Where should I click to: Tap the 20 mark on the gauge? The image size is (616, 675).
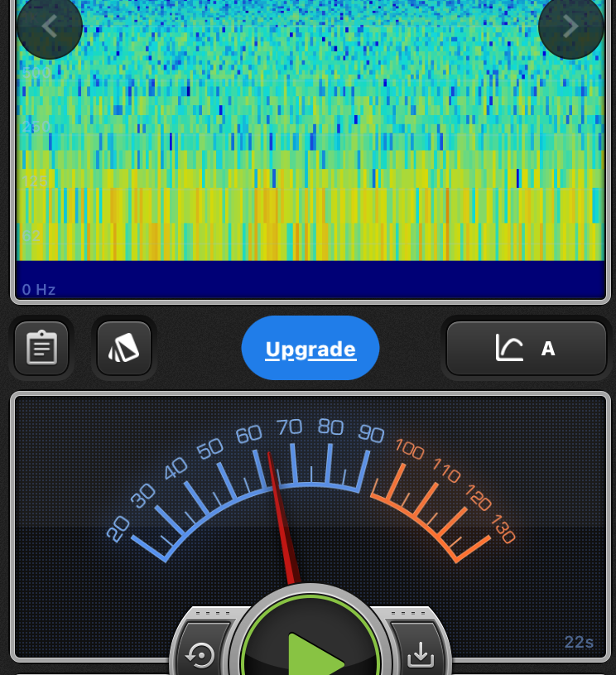(x=118, y=528)
